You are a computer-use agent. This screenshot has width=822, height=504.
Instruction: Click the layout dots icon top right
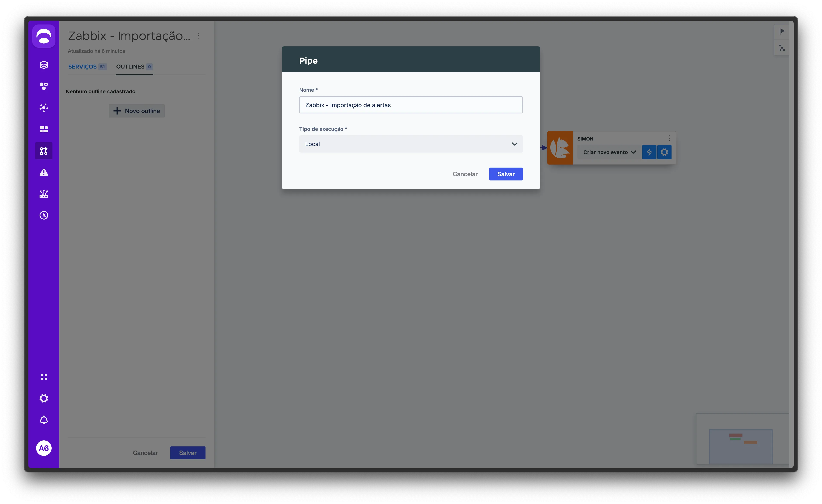click(x=782, y=48)
